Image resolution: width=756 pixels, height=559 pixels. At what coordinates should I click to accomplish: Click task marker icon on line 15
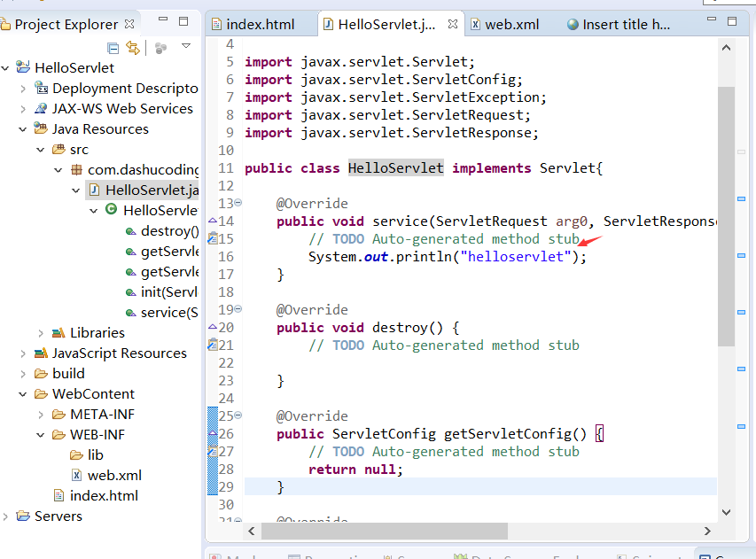[x=212, y=238]
